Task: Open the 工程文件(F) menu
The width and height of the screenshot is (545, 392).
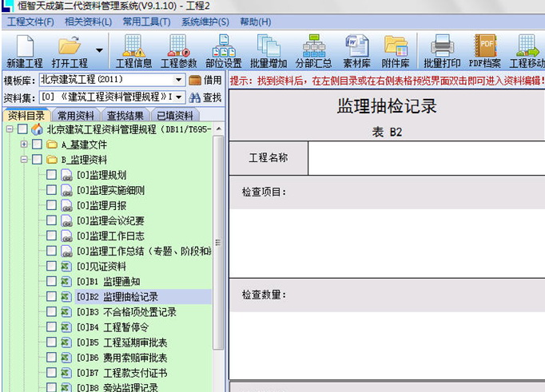Action: (30, 22)
